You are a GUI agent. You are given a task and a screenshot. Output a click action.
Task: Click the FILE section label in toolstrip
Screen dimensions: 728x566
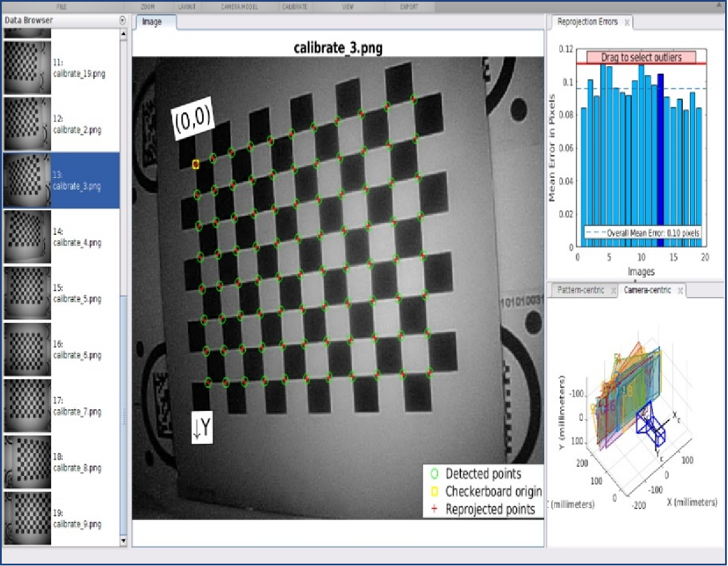coord(61,7)
